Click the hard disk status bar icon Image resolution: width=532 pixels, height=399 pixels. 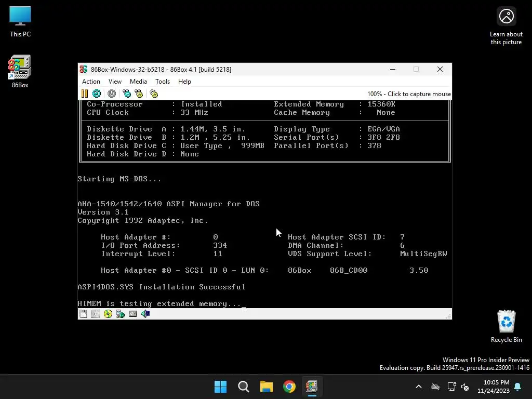point(133,314)
